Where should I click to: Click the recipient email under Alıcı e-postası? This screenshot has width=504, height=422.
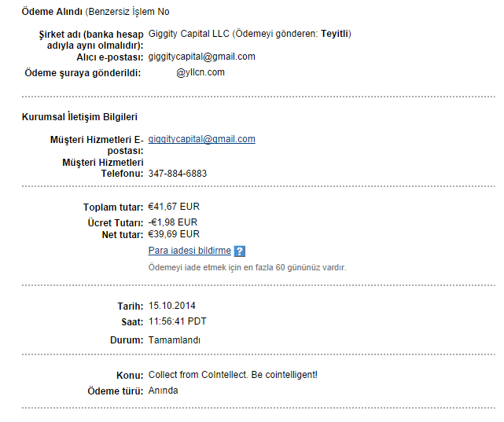(201, 57)
